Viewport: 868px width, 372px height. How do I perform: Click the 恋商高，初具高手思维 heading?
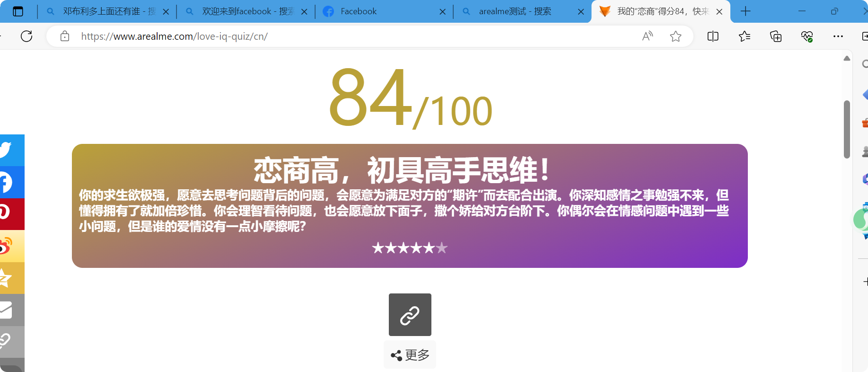point(403,170)
